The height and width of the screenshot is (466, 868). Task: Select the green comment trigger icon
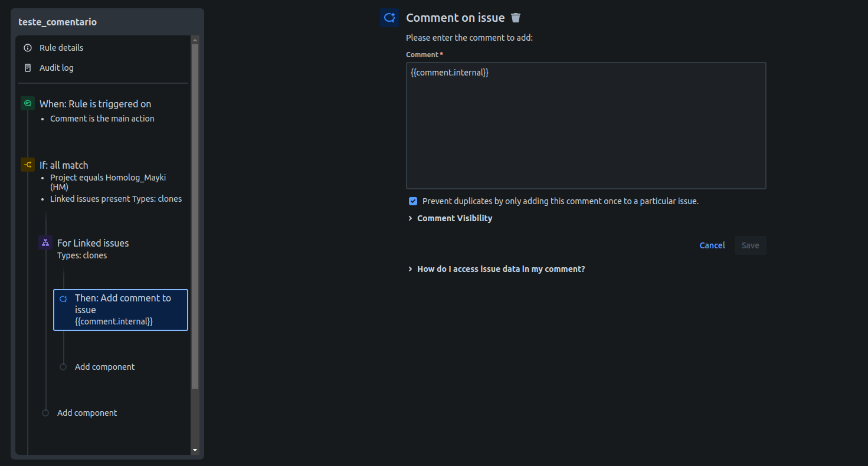click(x=28, y=103)
